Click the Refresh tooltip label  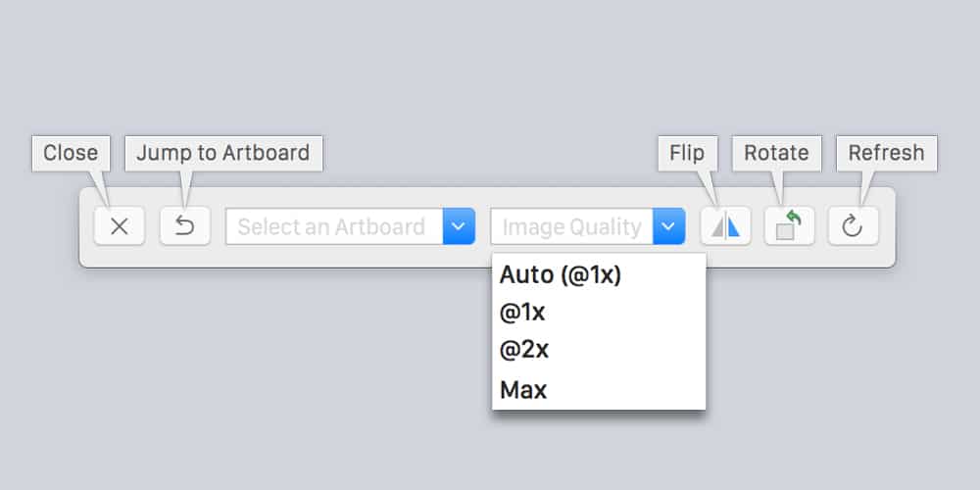tap(886, 153)
